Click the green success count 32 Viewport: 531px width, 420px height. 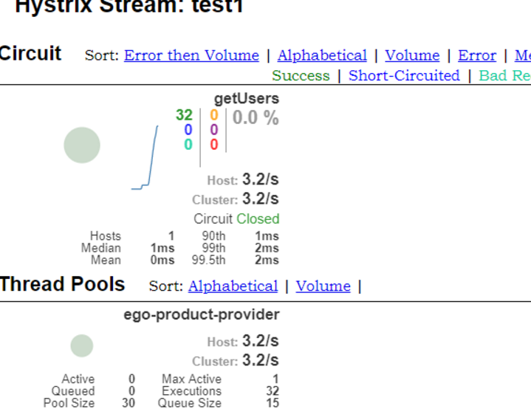[x=184, y=115]
